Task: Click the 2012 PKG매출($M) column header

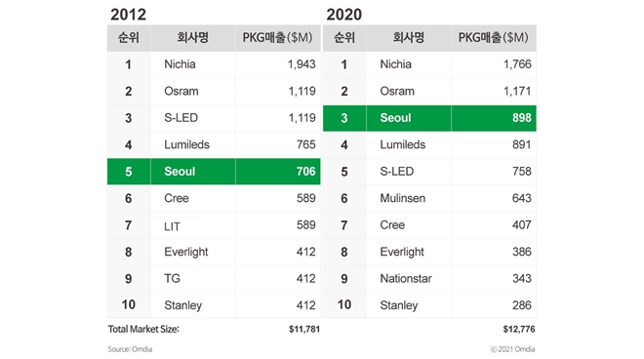Action: (278, 38)
